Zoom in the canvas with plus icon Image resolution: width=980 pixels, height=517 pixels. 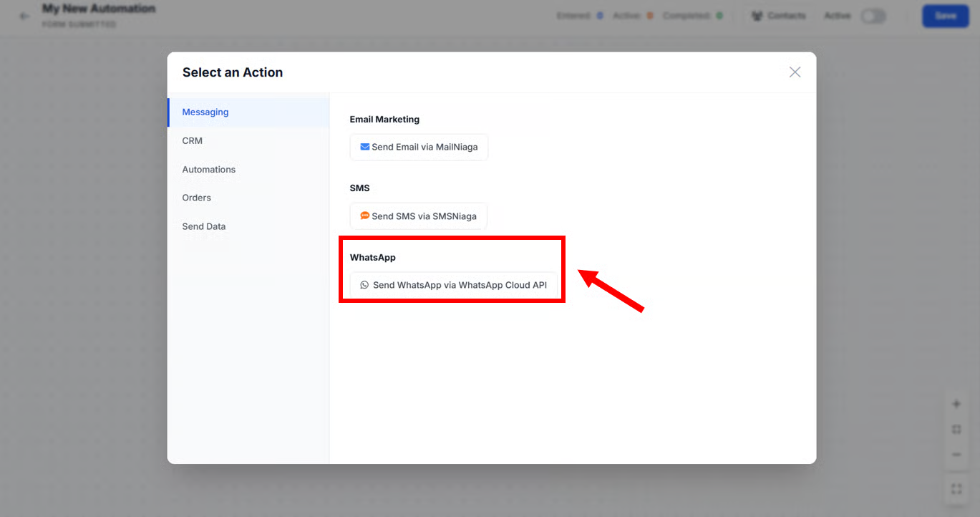pos(956,404)
